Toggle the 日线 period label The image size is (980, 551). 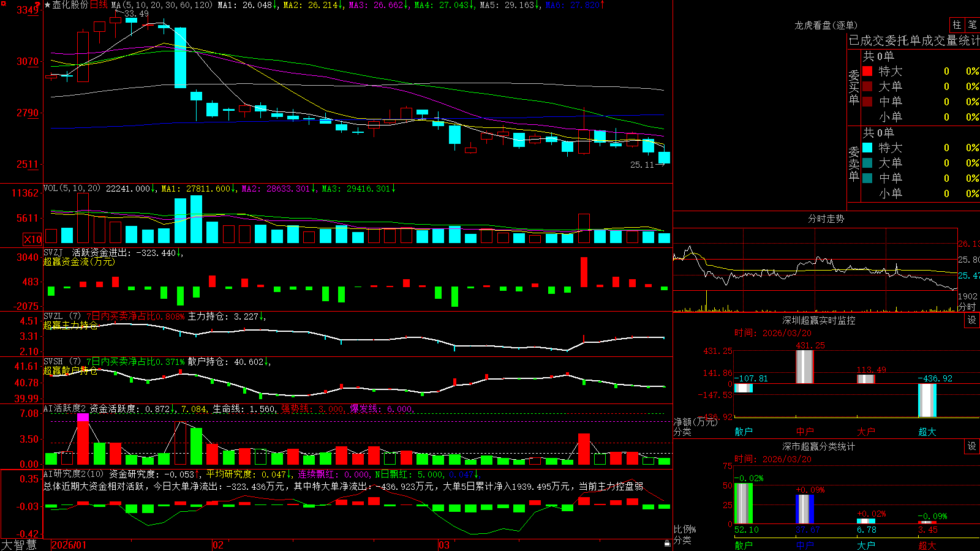(99, 5)
